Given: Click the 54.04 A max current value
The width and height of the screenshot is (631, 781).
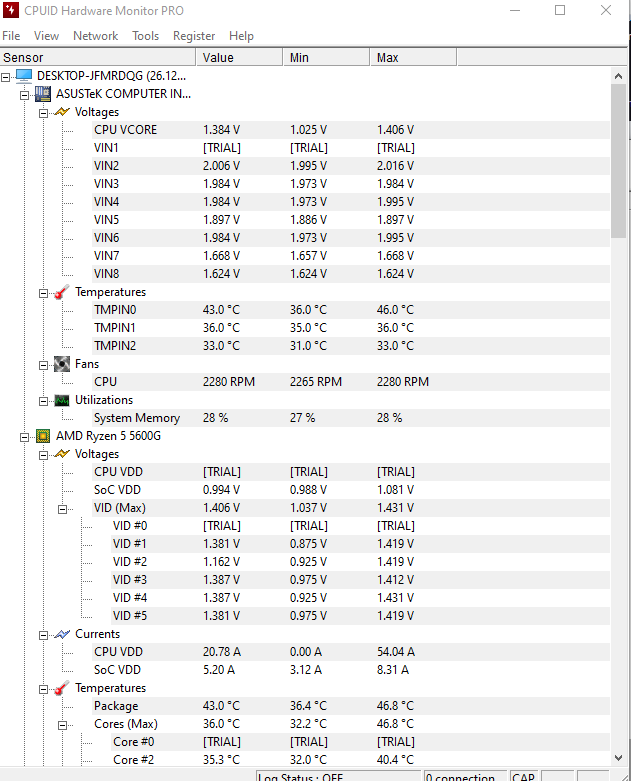Looking at the screenshot, I should pyautogui.click(x=396, y=651).
